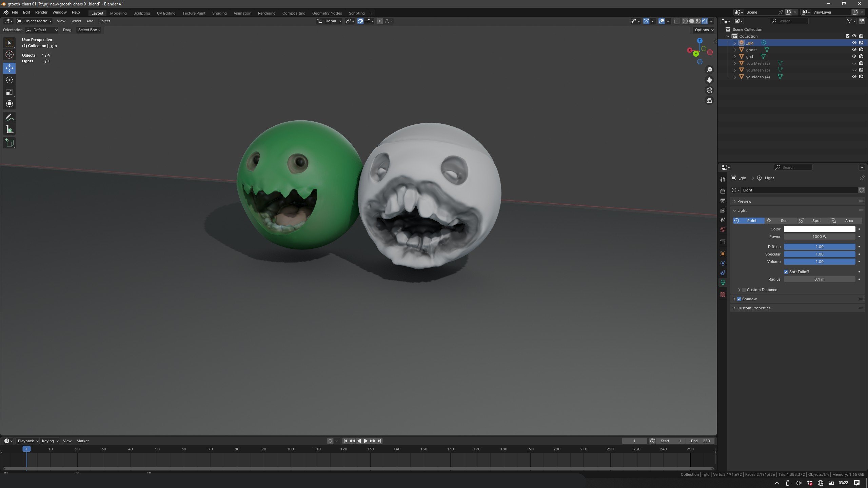Switch to the Geometry Nodes workspace tab
Screen dimensions: 868x488
click(327, 13)
